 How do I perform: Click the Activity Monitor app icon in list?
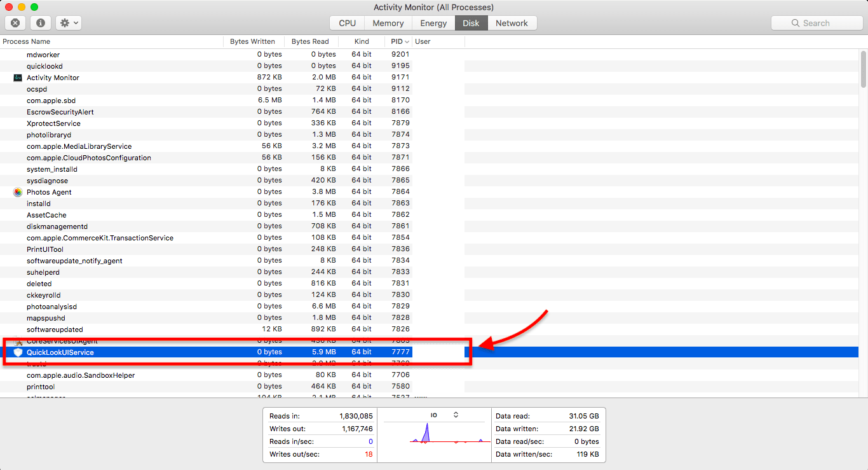click(18, 78)
